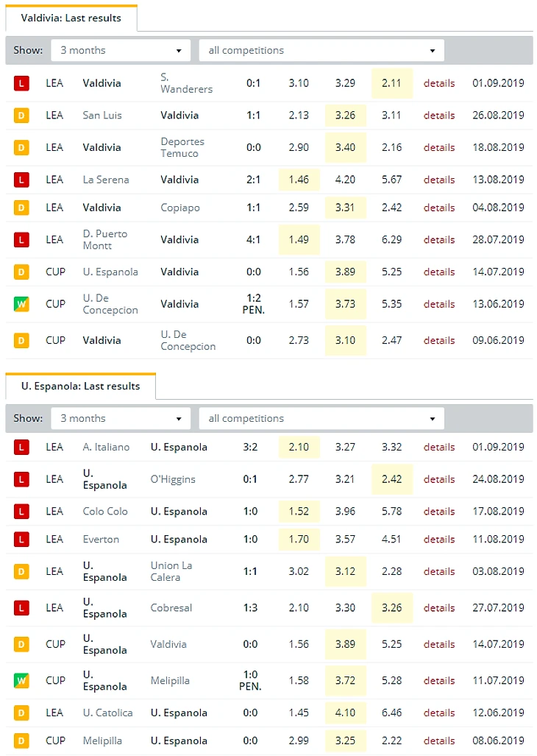Click the green W badge for the U. De Concepcion penalty win
This screenshot has width=537, height=756.
(x=21, y=304)
